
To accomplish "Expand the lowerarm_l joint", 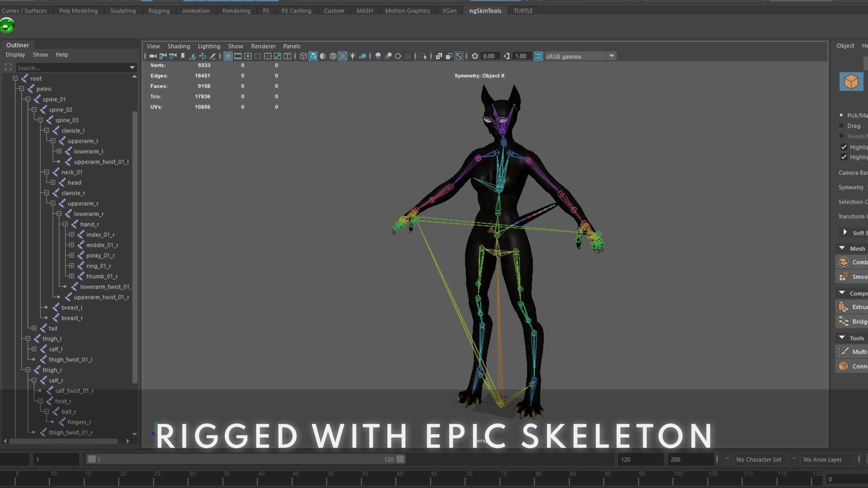I will coord(59,151).
